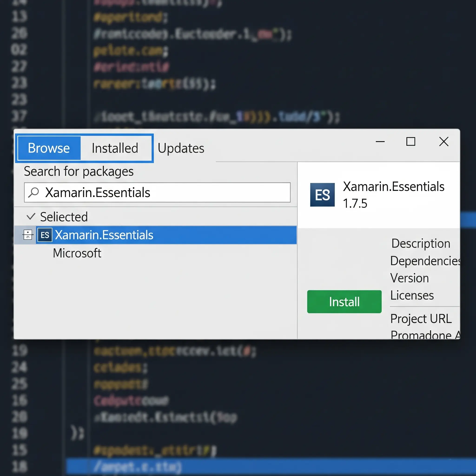Open the Project URL link
This screenshot has width=476, height=476.
coord(420,319)
